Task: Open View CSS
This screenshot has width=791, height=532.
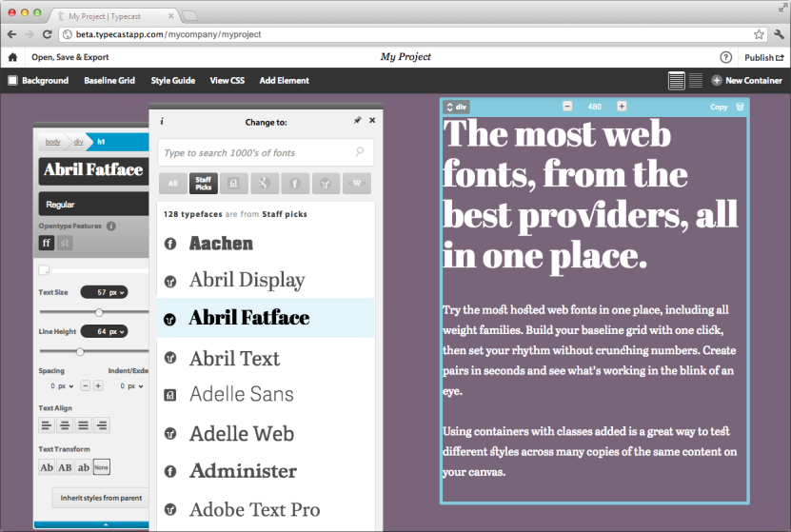Action: pos(227,80)
